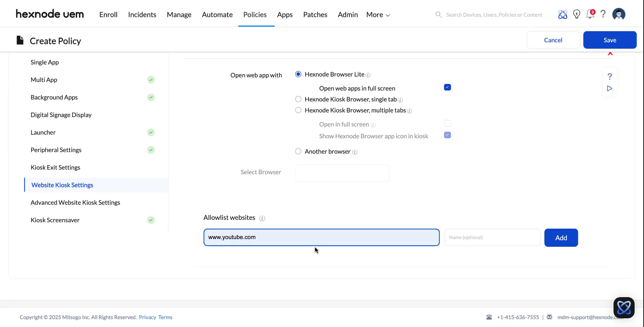Choose the Another browser radio option
This screenshot has height=327, width=644.
tap(298, 151)
